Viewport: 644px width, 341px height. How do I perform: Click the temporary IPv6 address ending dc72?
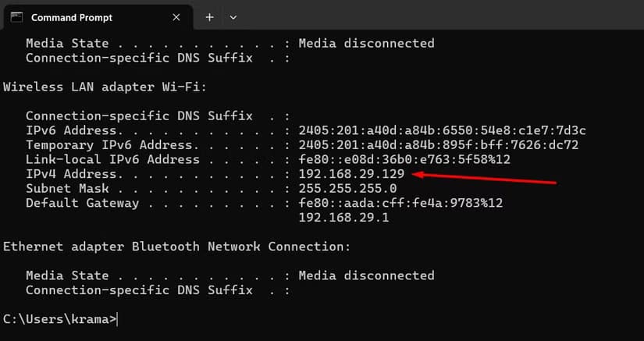coord(438,145)
